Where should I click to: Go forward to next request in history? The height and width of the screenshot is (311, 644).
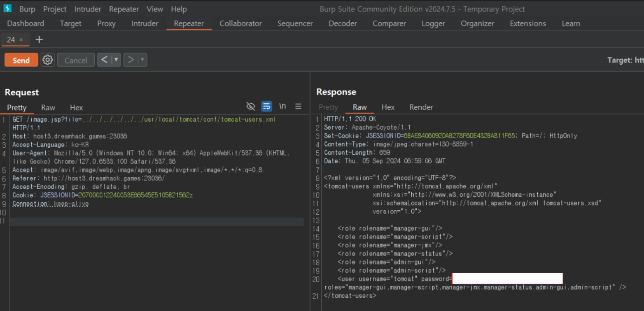pos(131,60)
